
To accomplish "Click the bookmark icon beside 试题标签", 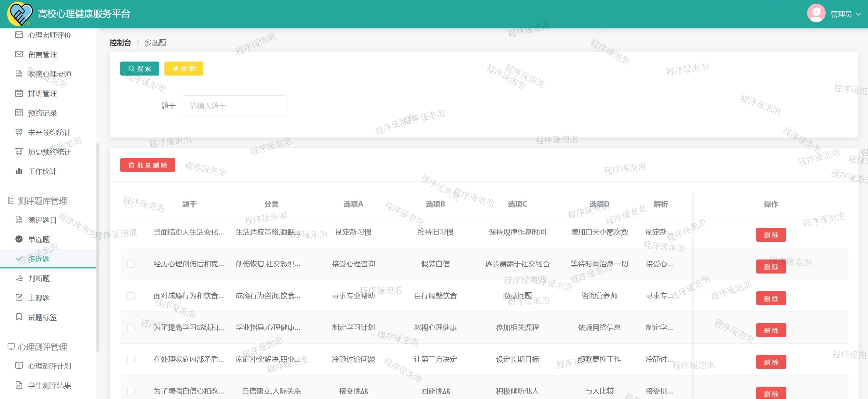I will [19, 317].
